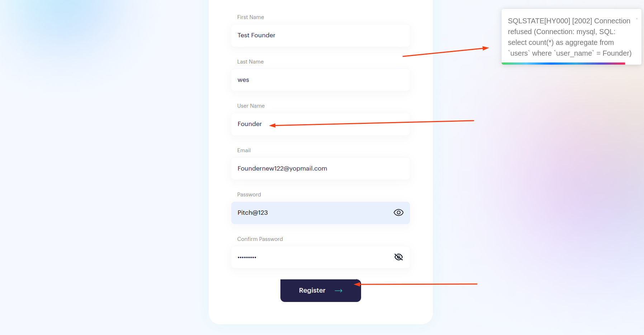Click inside the Password field showing Pitch@123
644x335 pixels.
tap(321, 213)
